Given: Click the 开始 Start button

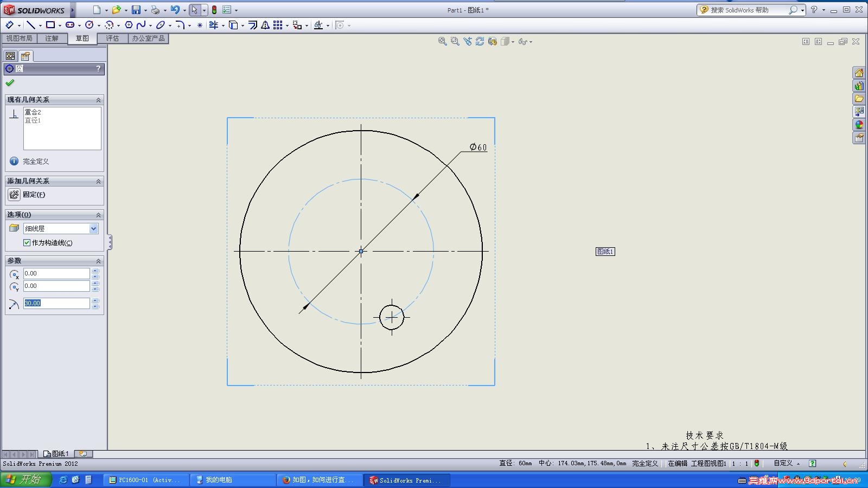Looking at the screenshot, I should pyautogui.click(x=26, y=480).
